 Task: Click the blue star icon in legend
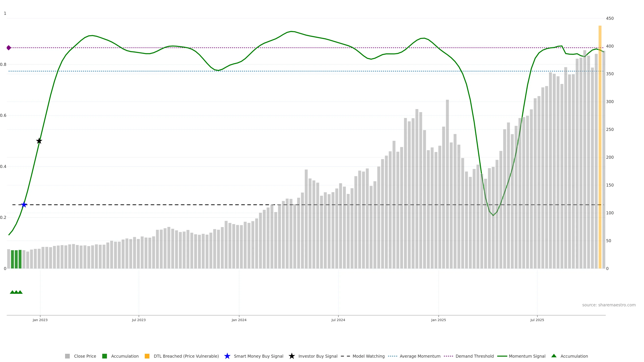pos(227,356)
